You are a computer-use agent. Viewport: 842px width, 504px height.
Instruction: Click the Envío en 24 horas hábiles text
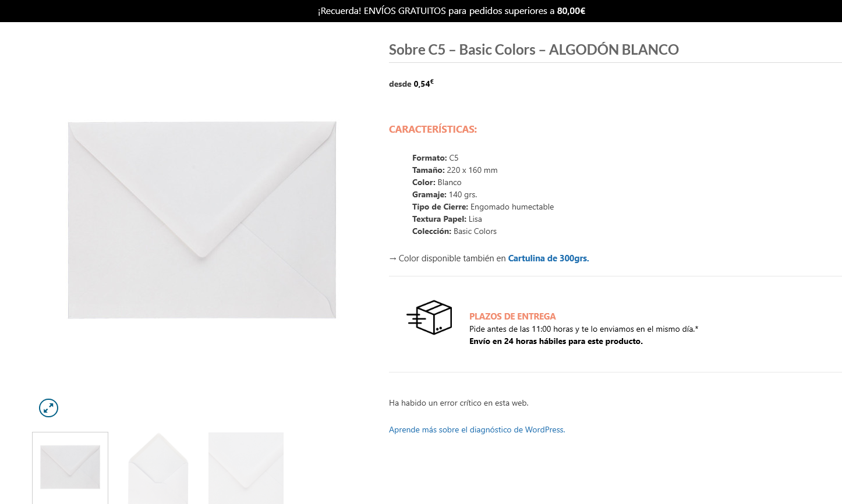point(556,341)
